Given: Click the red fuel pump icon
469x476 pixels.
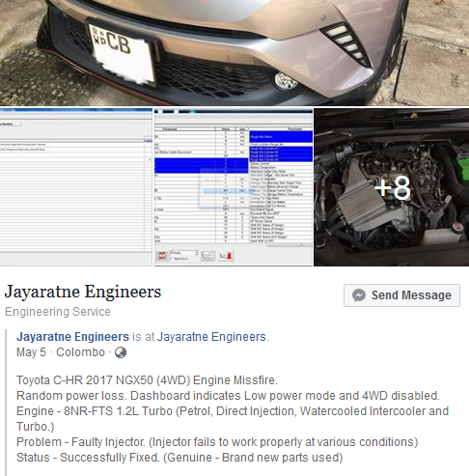Looking at the screenshot, I should click(226, 256).
